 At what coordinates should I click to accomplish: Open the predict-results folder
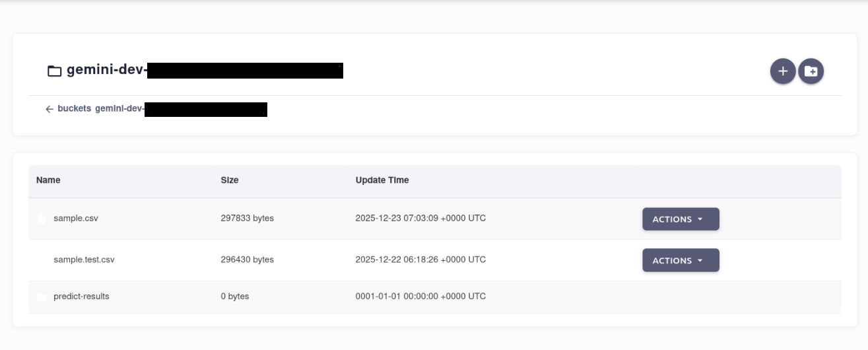81,297
